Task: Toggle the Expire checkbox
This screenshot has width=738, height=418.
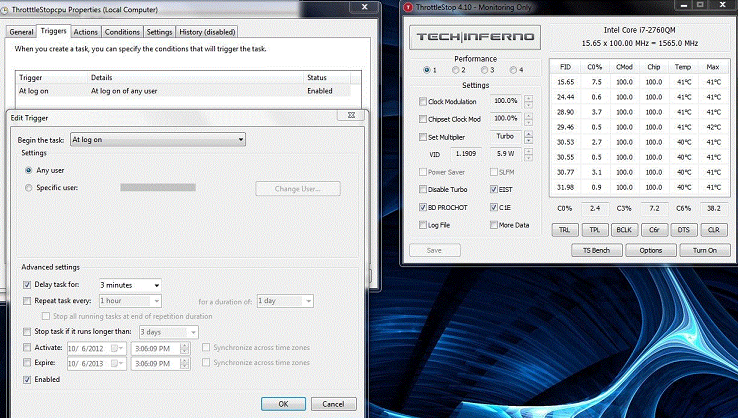Action: [27, 363]
